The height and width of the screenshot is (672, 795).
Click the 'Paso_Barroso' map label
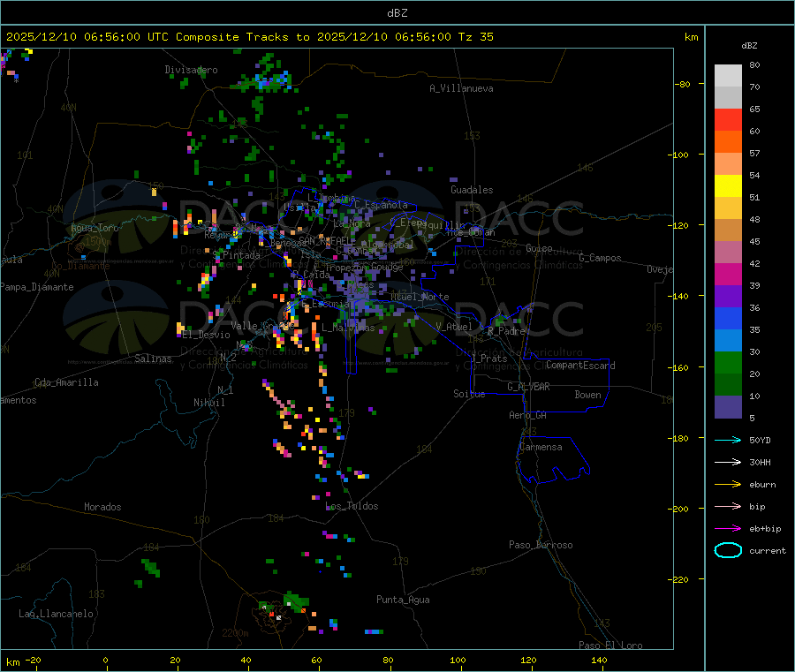click(541, 545)
